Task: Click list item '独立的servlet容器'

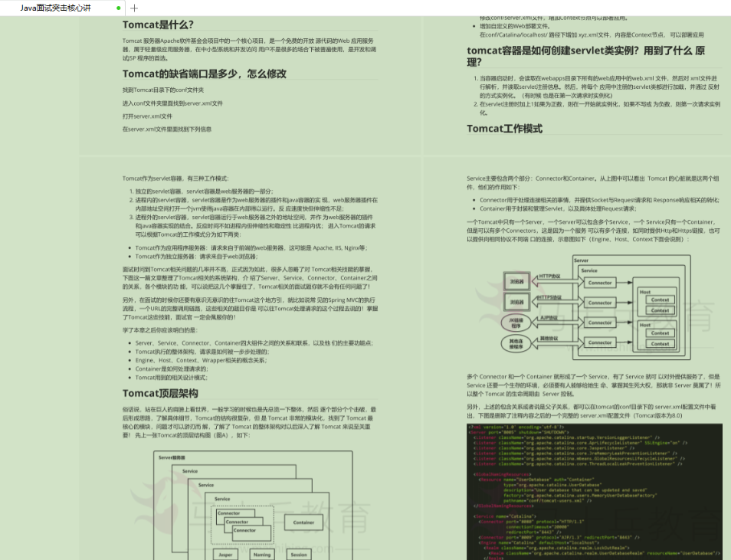Action: [x=204, y=192]
